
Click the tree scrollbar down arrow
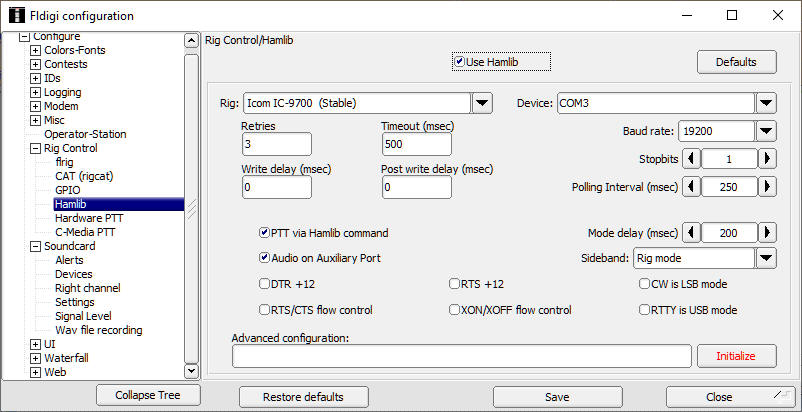[191, 372]
